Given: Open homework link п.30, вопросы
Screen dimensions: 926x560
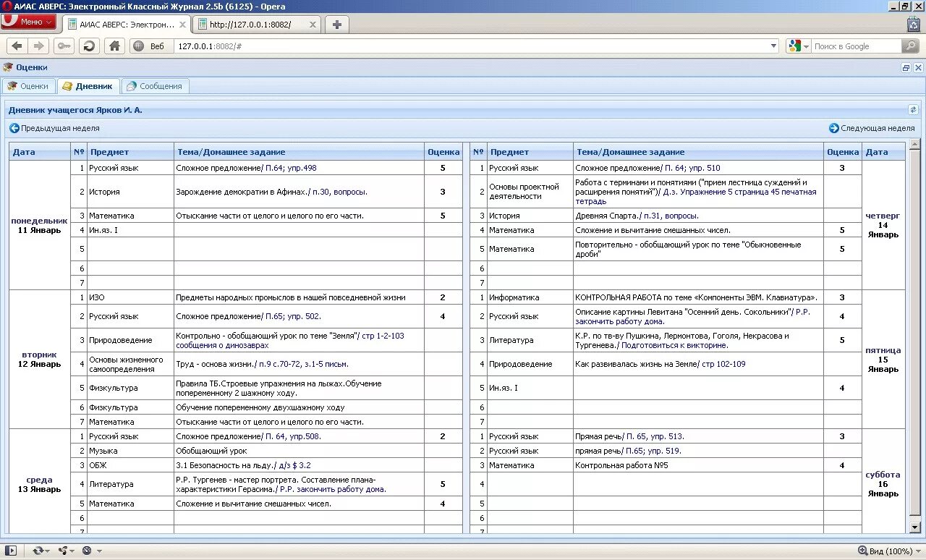Looking at the screenshot, I should click(339, 192).
